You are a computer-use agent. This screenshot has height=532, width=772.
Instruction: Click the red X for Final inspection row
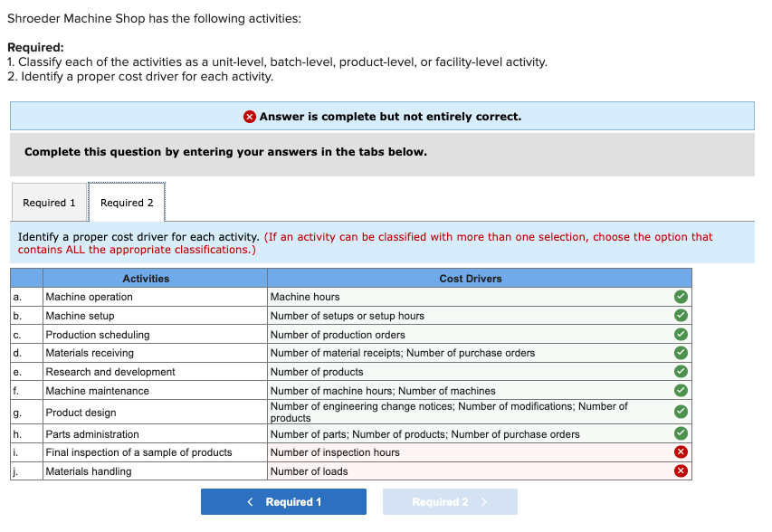[680, 452]
